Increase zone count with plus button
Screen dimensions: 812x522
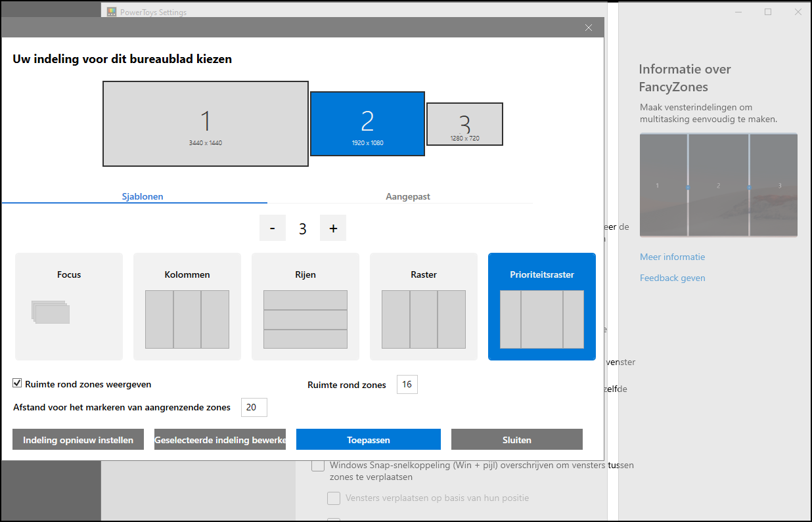pyautogui.click(x=333, y=228)
